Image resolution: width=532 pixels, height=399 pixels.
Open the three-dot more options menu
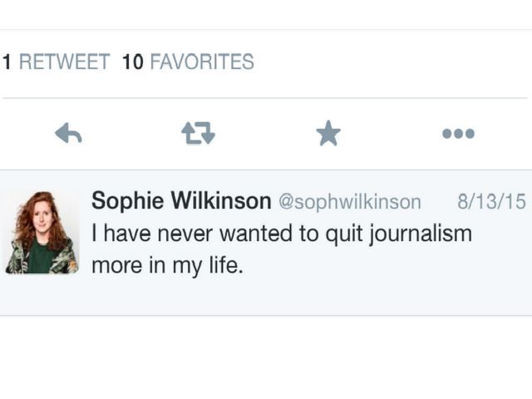(x=458, y=134)
